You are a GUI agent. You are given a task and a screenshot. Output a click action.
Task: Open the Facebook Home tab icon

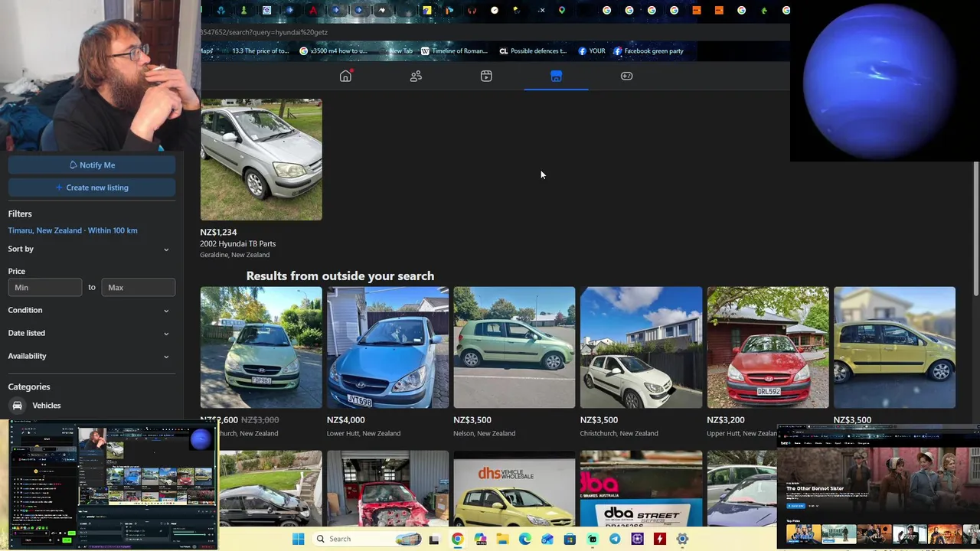tap(345, 76)
